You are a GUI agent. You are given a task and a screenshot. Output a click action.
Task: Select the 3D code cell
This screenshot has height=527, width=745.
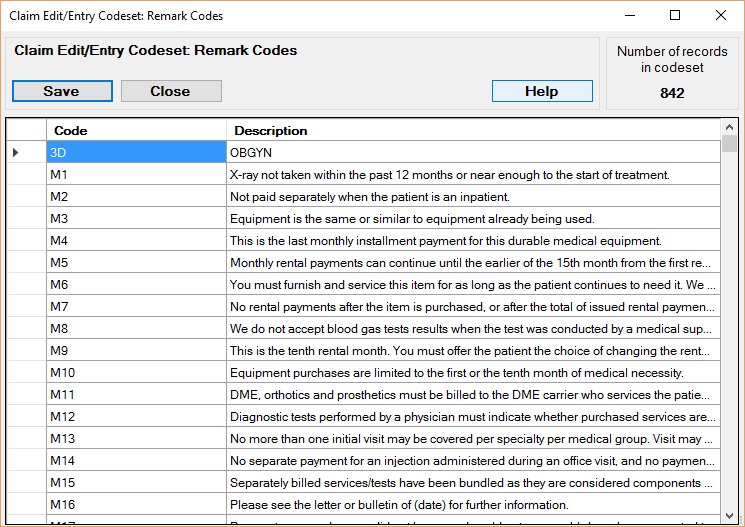[136, 153]
